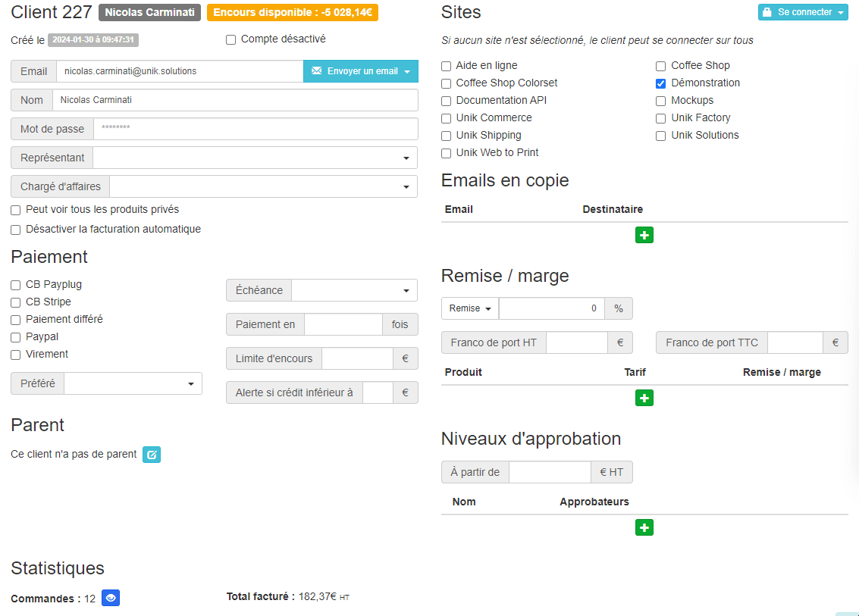View orders using the eye icon
Viewport: 859px width, 616px height.
point(111,599)
